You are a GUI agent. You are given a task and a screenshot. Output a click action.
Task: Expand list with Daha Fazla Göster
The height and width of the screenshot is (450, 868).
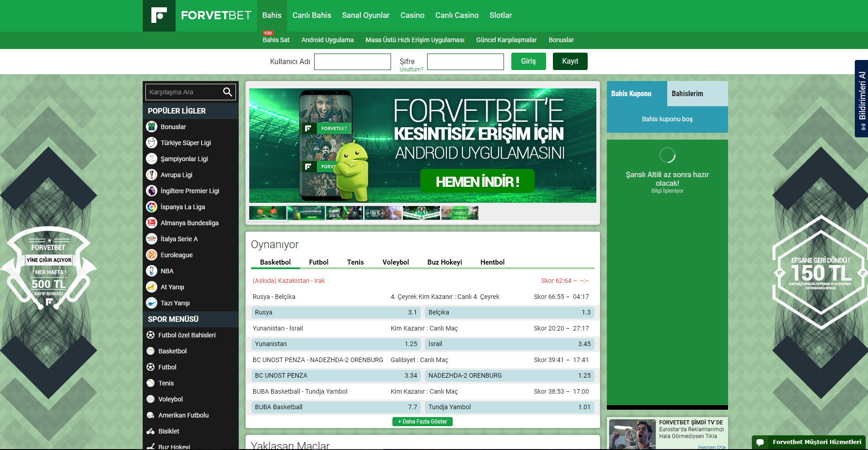click(x=422, y=422)
